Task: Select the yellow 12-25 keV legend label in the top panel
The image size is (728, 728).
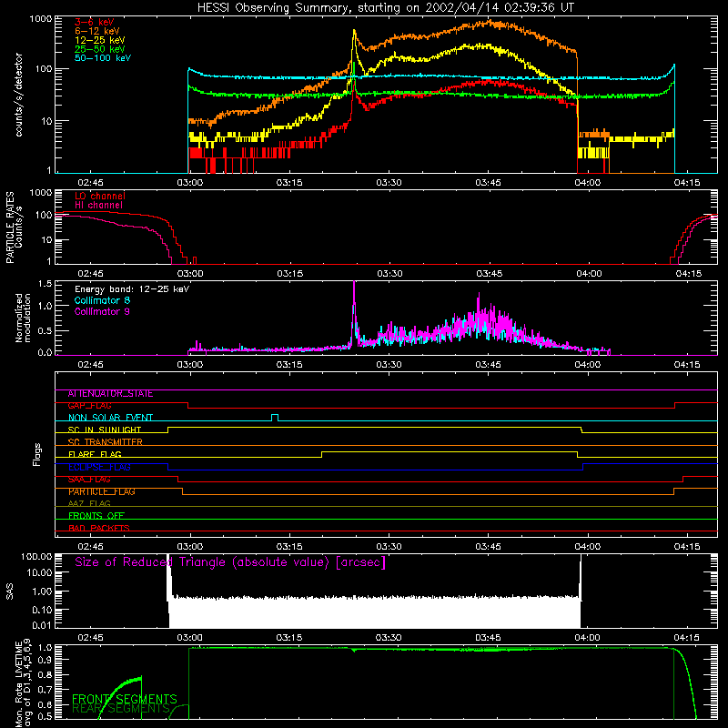Action: coord(100,40)
